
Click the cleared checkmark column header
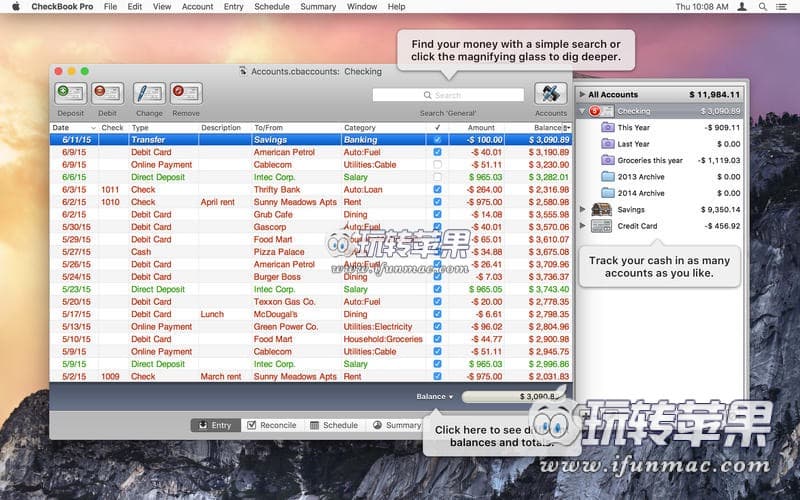[437, 128]
